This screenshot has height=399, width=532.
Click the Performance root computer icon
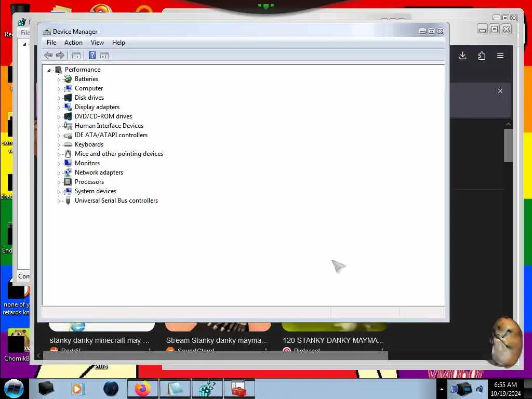pyautogui.click(x=58, y=70)
